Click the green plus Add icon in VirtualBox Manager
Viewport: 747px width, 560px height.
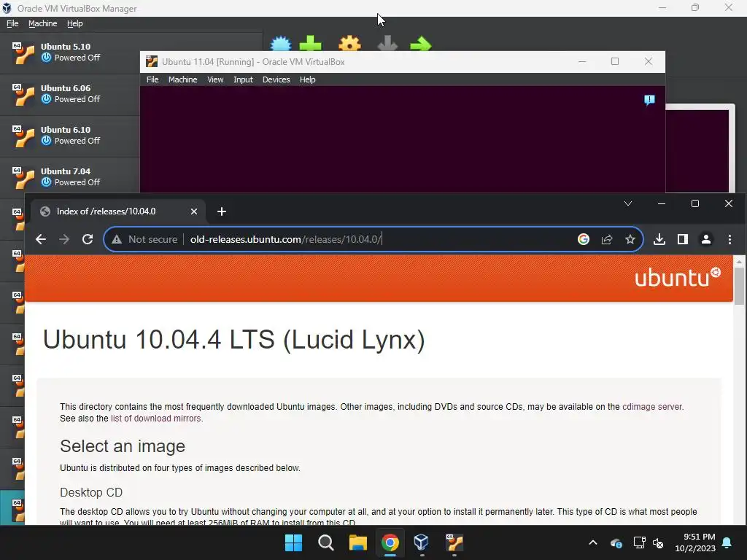coord(310,44)
